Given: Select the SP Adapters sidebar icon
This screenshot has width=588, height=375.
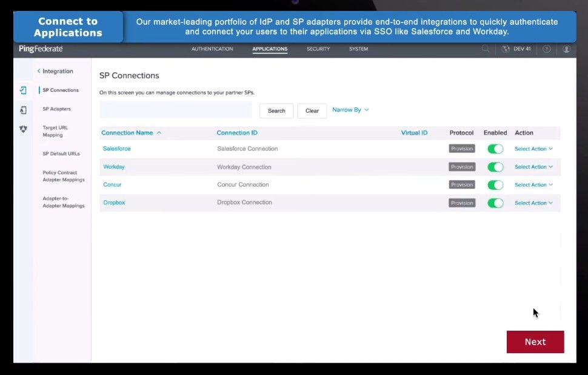Looking at the screenshot, I should coord(23,110).
